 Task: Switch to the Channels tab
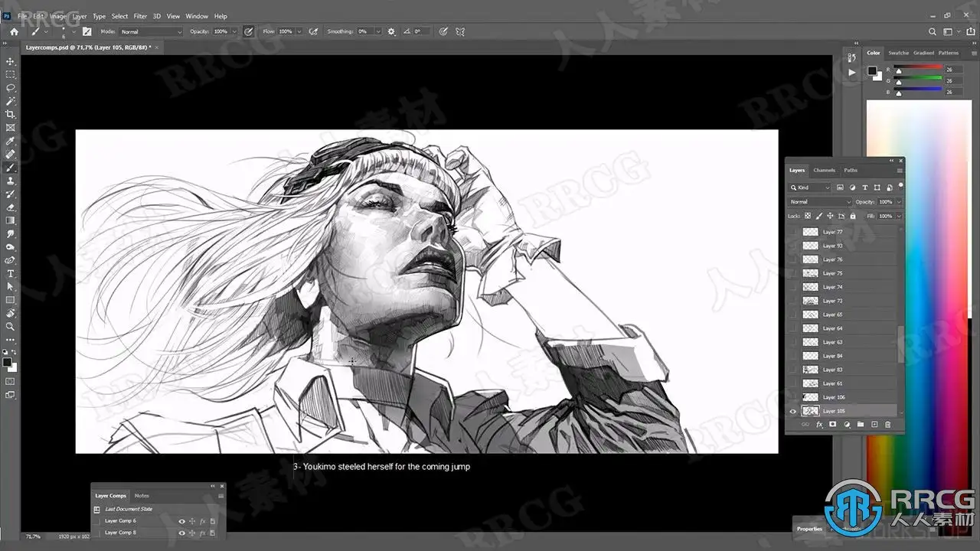click(824, 170)
